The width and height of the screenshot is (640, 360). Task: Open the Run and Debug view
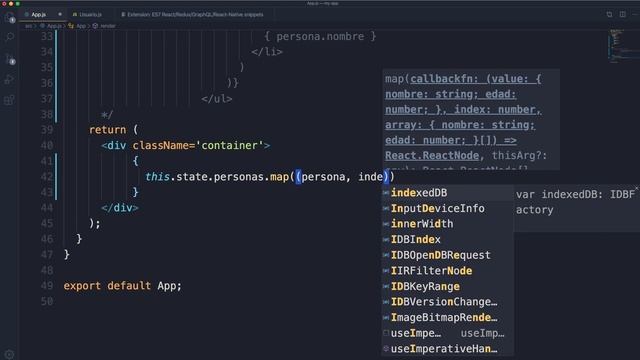9,80
